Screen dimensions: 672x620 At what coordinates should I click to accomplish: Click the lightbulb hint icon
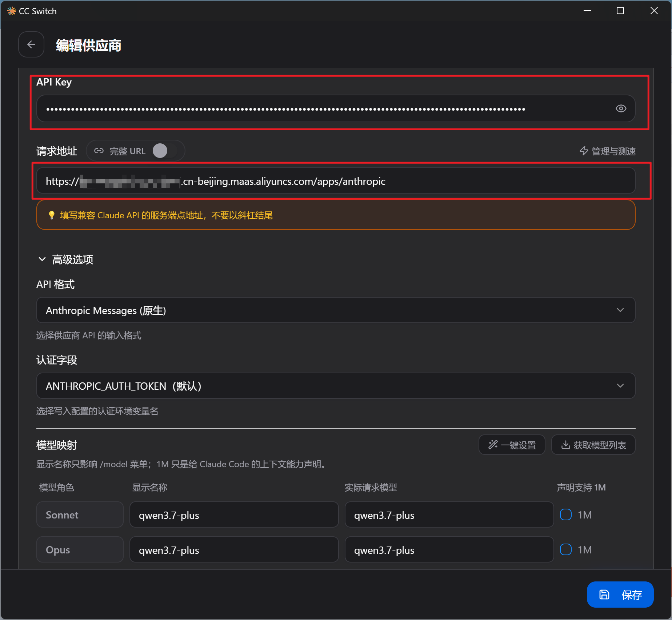[52, 215]
